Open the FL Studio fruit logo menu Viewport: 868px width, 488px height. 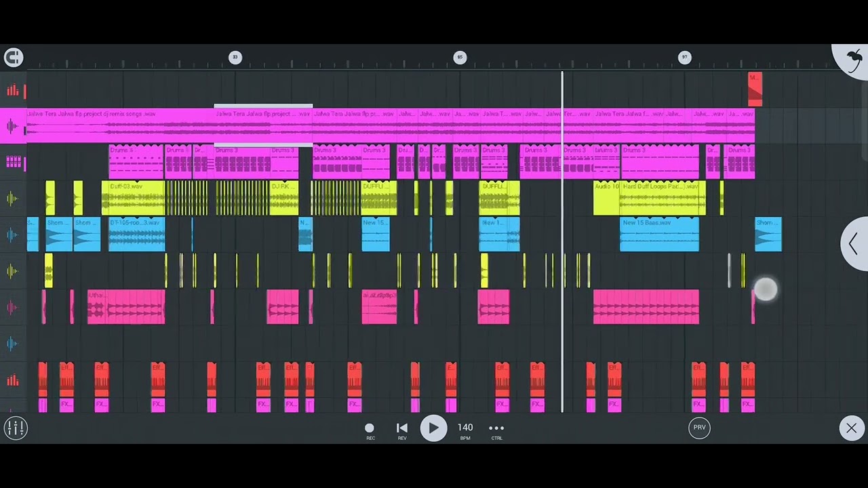click(x=853, y=60)
